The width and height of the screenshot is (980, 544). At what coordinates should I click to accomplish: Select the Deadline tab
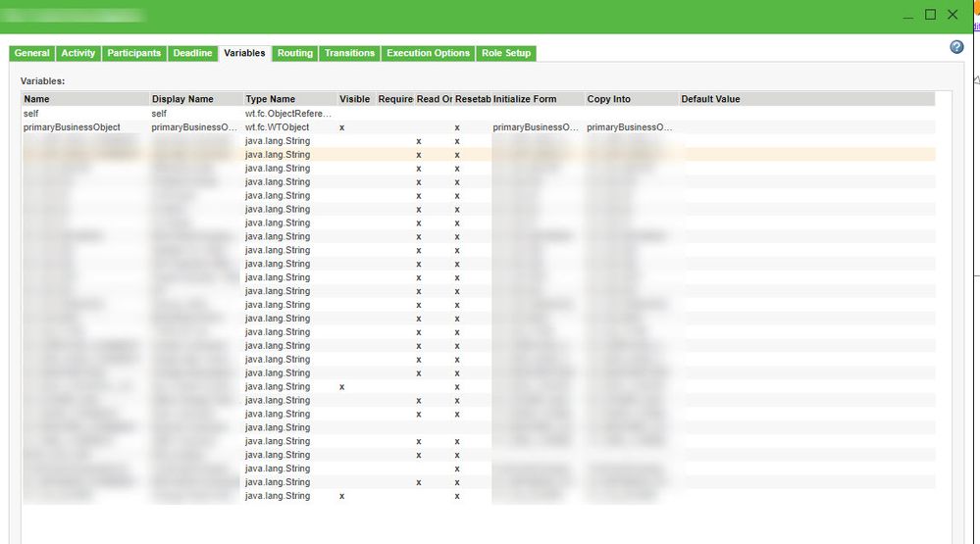[x=192, y=53]
